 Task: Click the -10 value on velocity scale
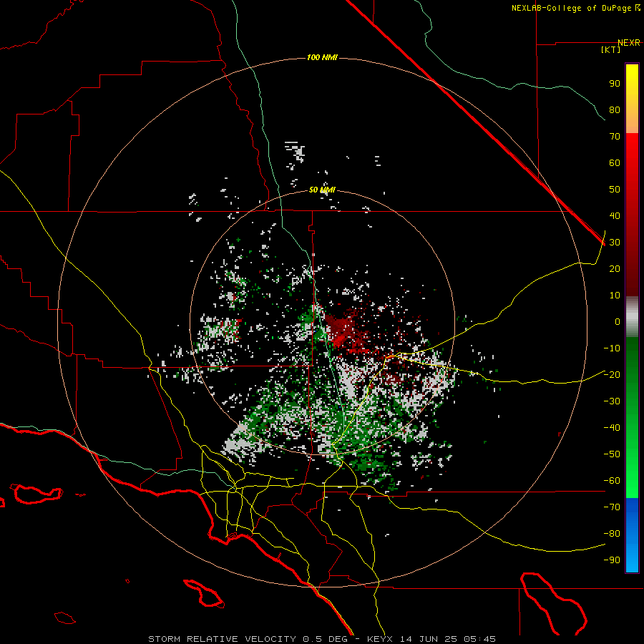612,348
